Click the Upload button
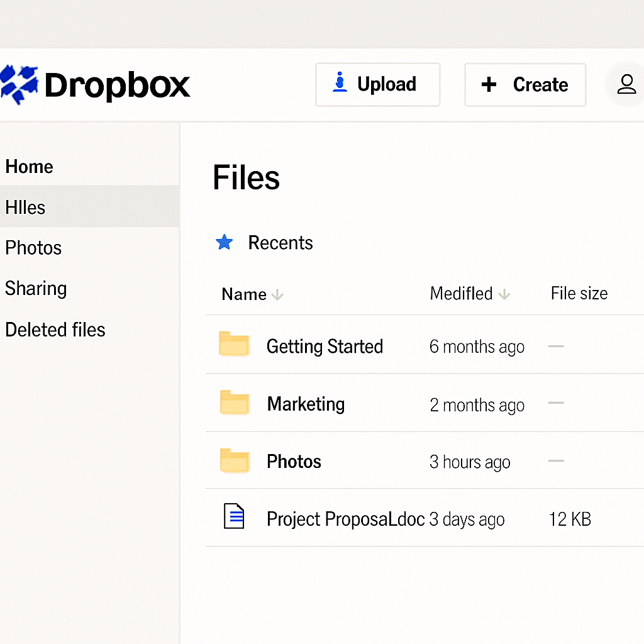644x644 pixels. point(378,85)
